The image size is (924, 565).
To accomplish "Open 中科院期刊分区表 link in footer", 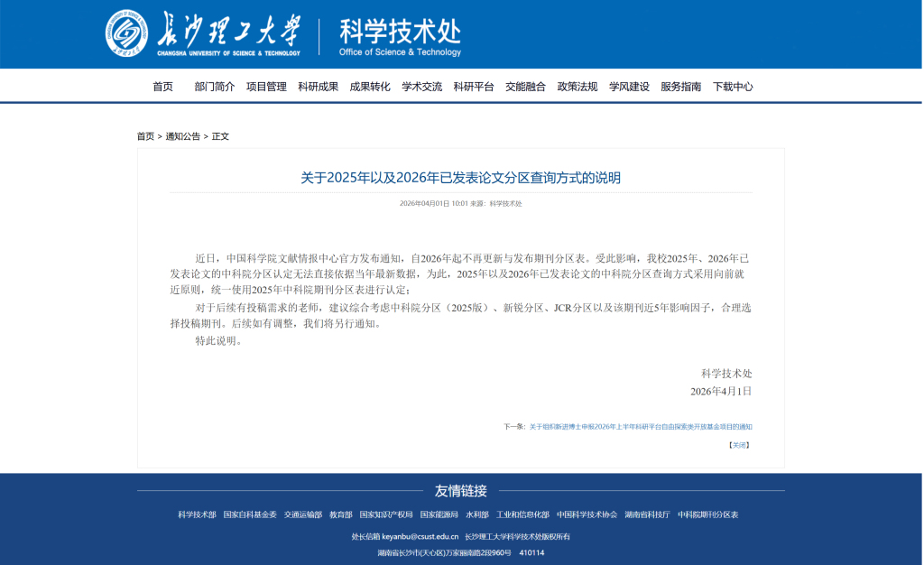I will (707, 514).
